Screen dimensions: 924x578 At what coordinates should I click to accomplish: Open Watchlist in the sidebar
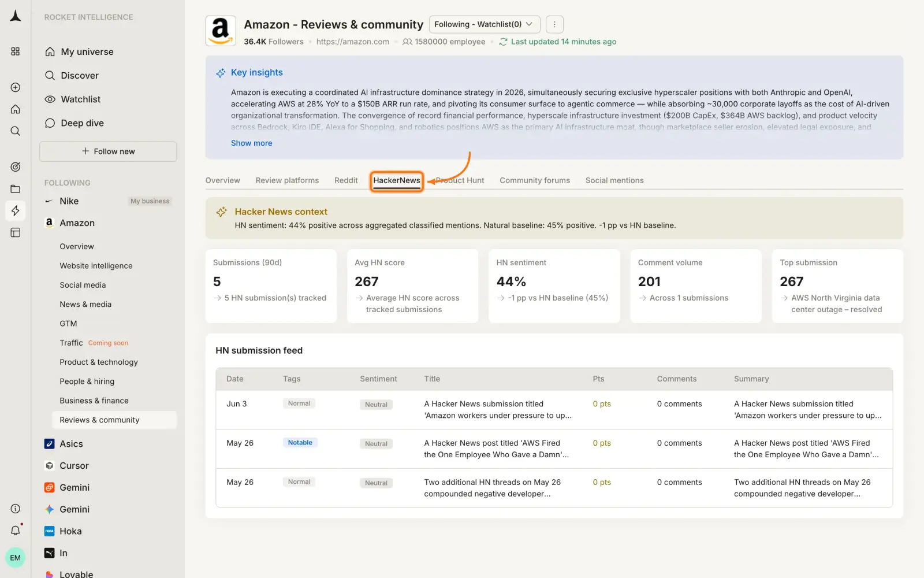[73, 99]
